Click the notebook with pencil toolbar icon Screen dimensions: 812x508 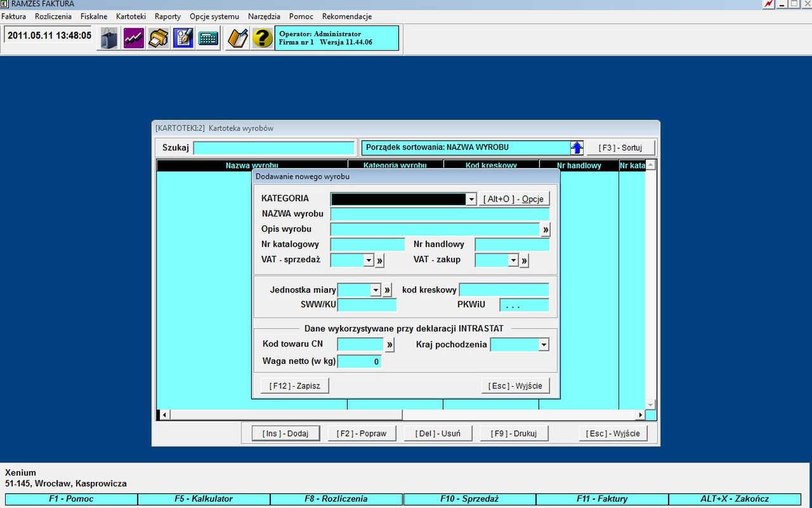[238, 38]
